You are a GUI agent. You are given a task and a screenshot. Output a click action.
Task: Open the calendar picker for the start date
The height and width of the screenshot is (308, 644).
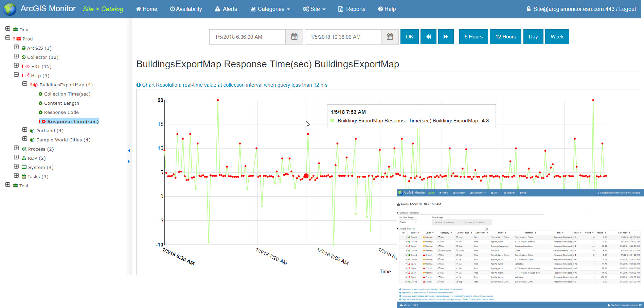[294, 37]
